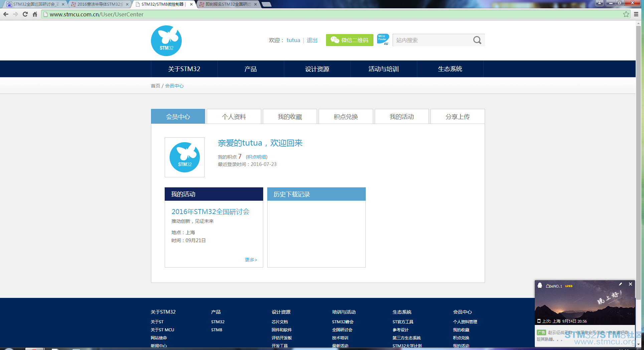Click footer link 评估开发板
Viewport: 644px width, 350px height.
[x=282, y=338]
